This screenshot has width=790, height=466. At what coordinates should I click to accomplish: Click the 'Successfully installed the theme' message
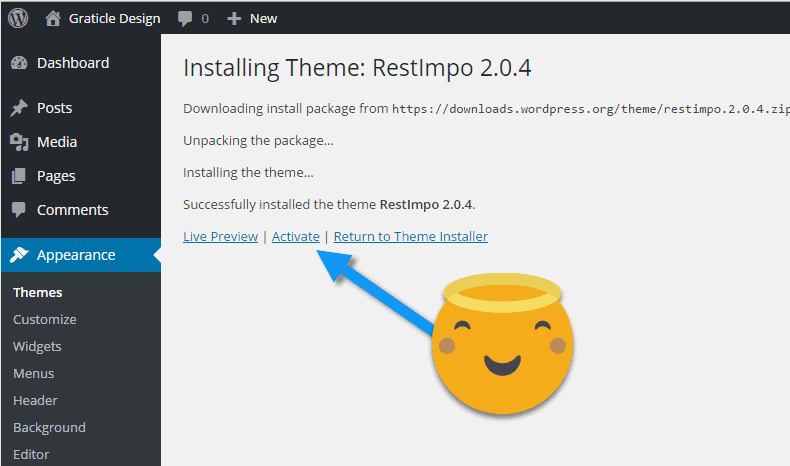coord(330,205)
